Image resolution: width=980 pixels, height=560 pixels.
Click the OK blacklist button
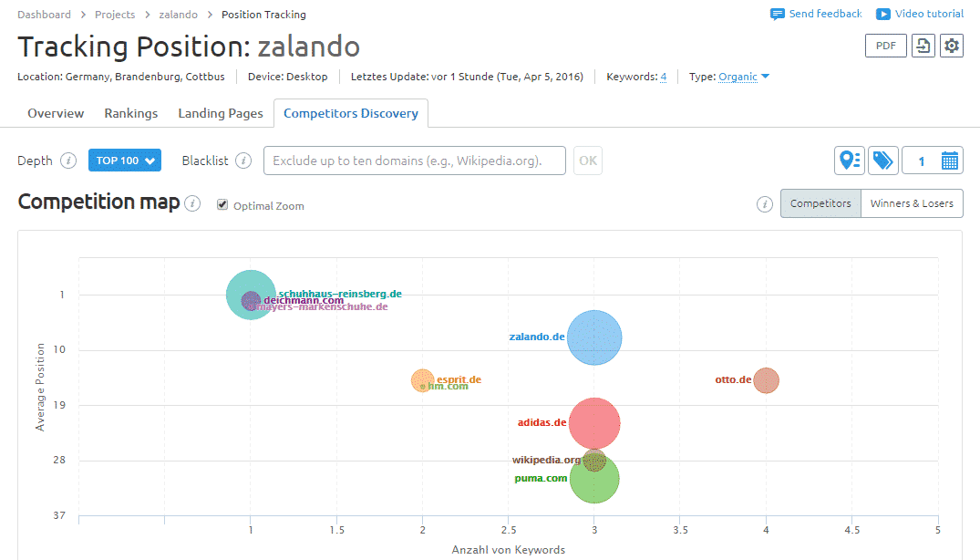point(587,161)
